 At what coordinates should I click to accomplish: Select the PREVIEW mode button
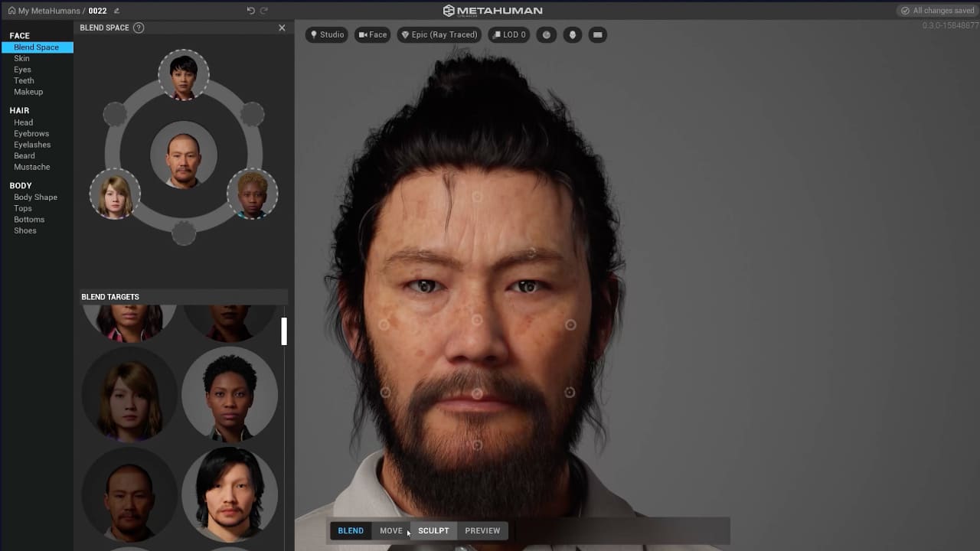coord(482,530)
